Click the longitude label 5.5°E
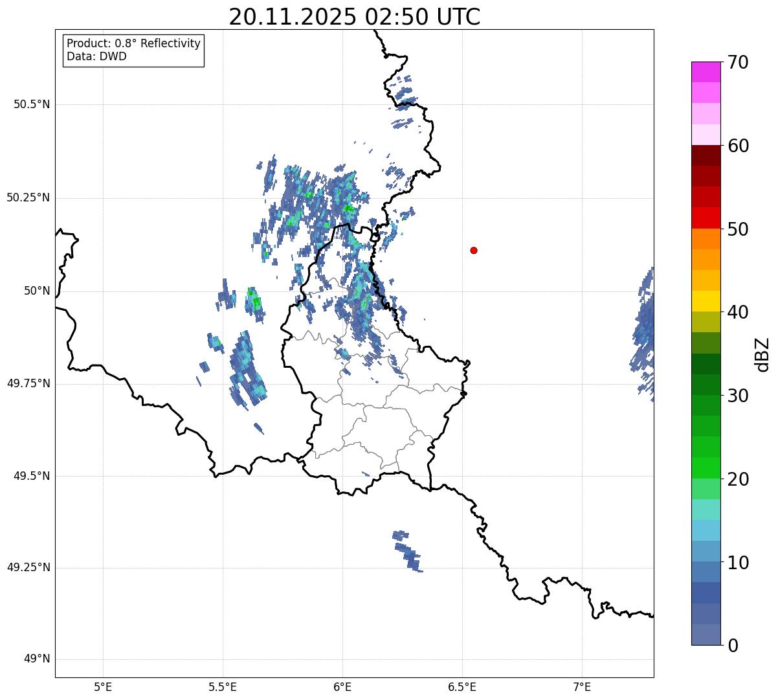The width and height of the screenshot is (778, 700). pos(223,687)
